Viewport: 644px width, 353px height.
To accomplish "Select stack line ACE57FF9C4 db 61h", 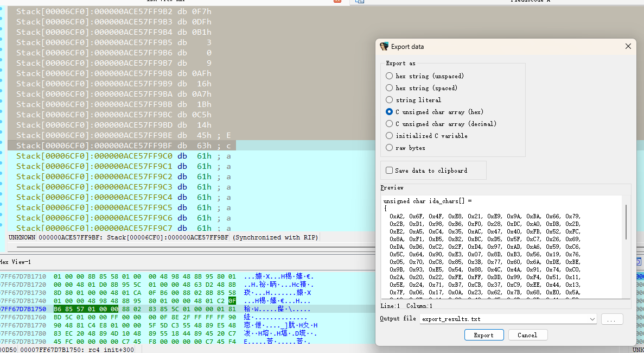I will [123, 197].
